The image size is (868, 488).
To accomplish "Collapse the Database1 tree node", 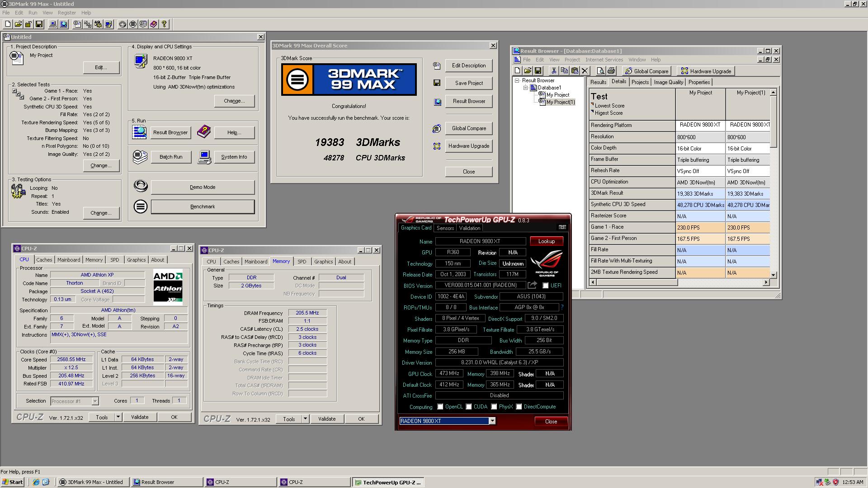I will pos(525,88).
